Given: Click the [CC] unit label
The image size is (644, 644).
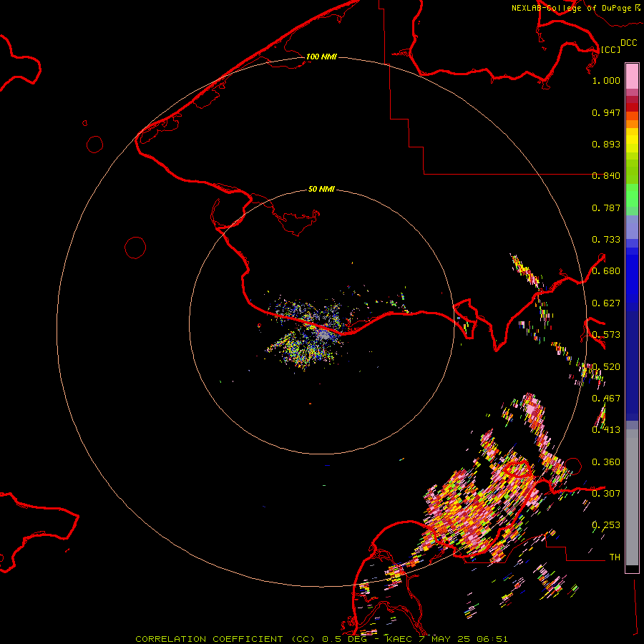Looking at the screenshot, I should pyautogui.click(x=611, y=49).
